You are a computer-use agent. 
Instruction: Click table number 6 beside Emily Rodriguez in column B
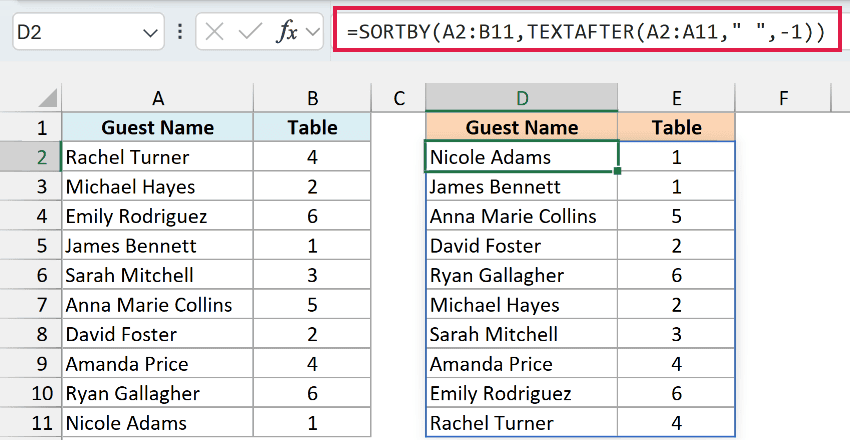click(x=312, y=216)
